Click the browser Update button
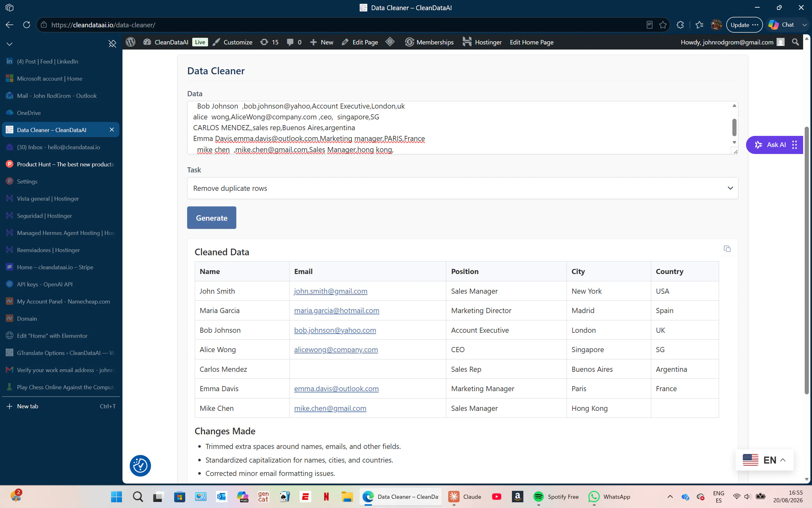Viewport: 812px width, 508px height. pos(744,25)
